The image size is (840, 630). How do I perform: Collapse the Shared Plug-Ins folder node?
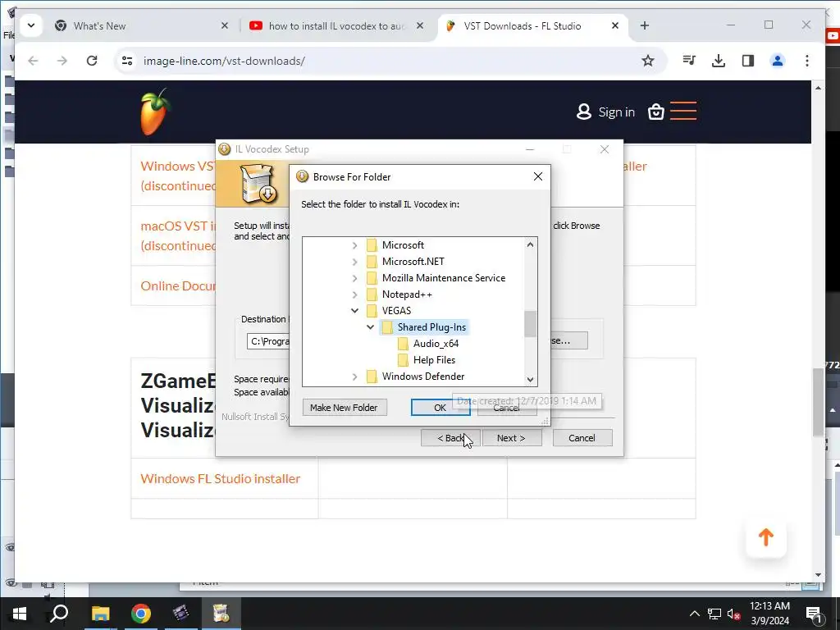tap(370, 327)
